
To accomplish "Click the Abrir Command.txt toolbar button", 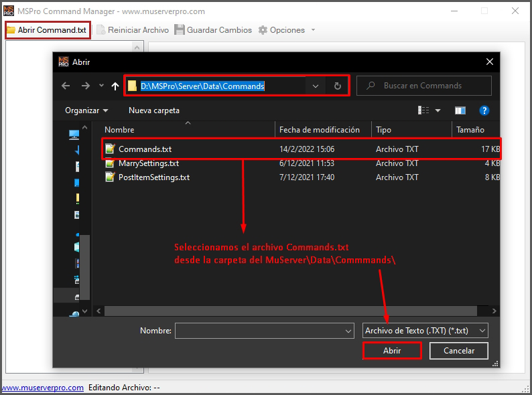I will coord(47,30).
